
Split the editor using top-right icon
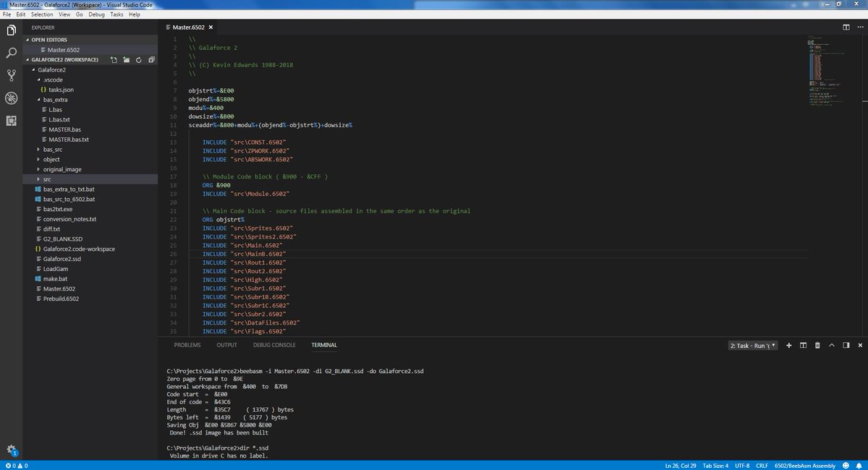(846, 27)
